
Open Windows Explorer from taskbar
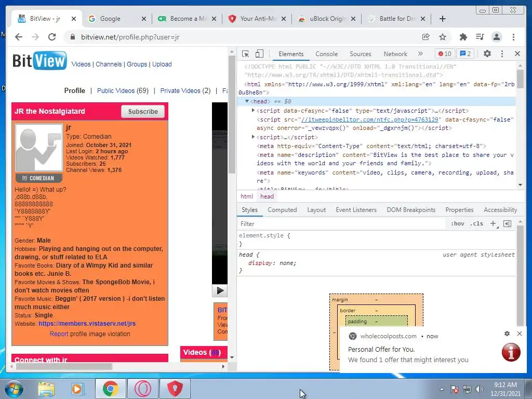coord(46,389)
